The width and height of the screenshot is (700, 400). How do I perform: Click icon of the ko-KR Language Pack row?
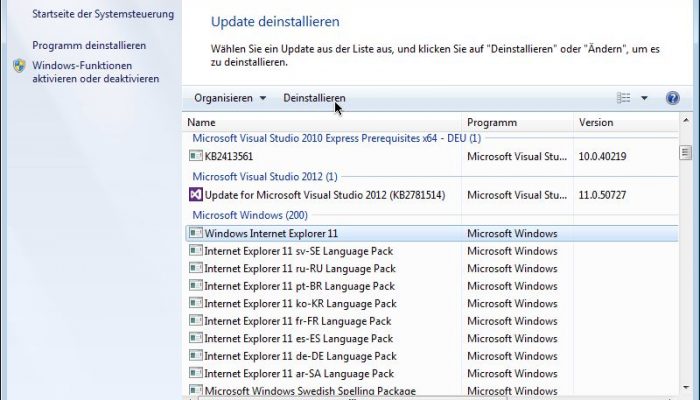[196, 303]
